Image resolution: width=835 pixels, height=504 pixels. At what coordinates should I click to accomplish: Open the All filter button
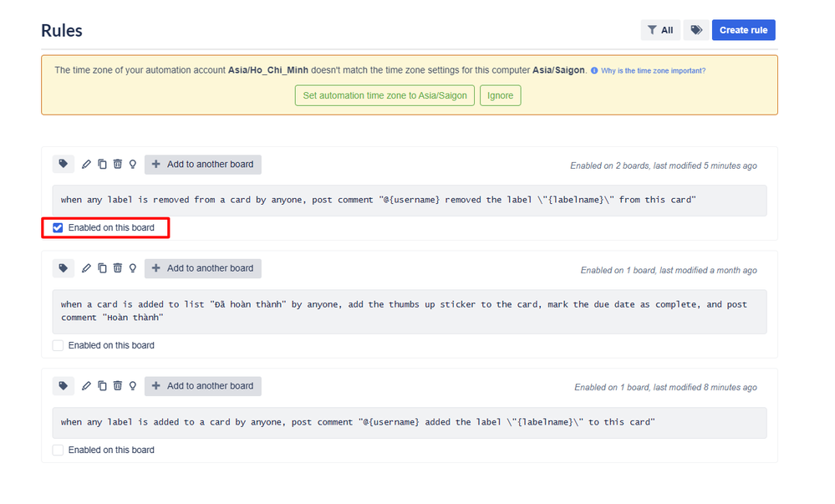pos(660,30)
